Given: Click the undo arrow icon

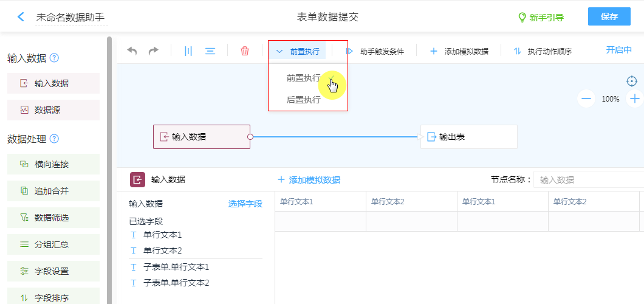Looking at the screenshot, I should point(132,51).
